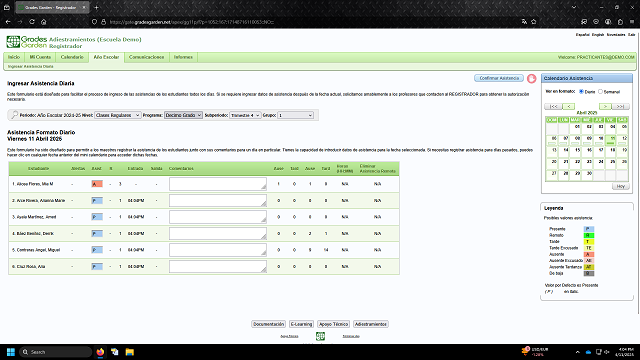The image size is (640, 360).
Task: Open the Mi Cuenta menu tab
Action: tap(40, 57)
